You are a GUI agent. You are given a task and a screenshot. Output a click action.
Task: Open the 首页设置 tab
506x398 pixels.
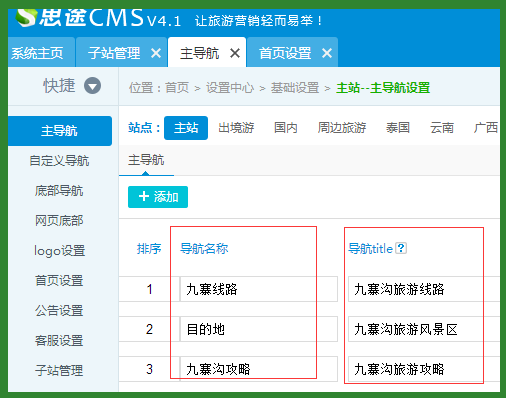(x=285, y=53)
